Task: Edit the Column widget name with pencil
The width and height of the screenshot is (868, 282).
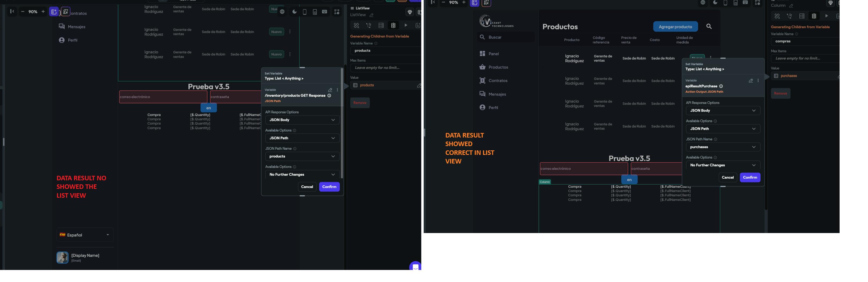Action: pos(791,6)
